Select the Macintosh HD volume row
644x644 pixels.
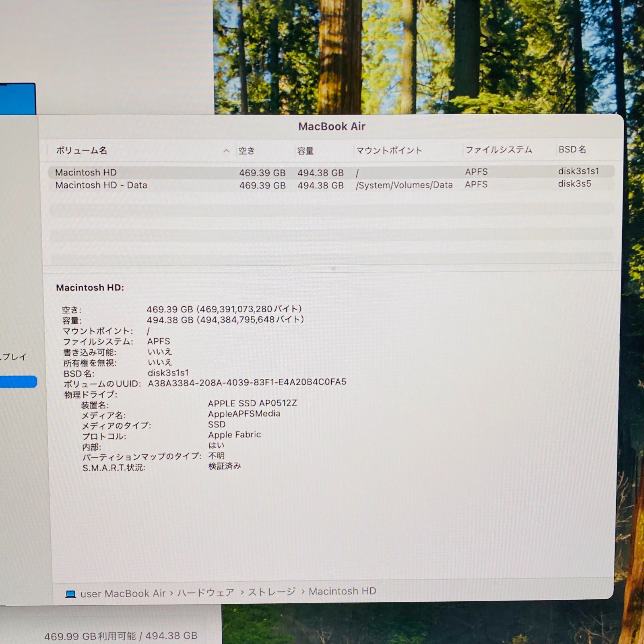tap(331, 172)
